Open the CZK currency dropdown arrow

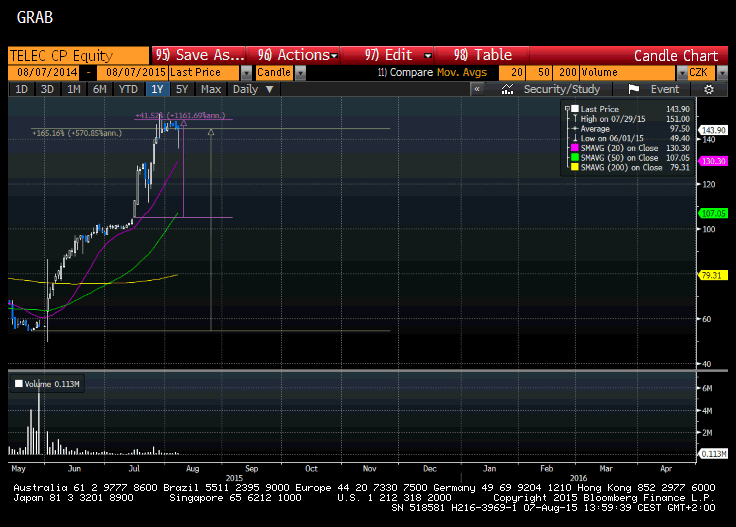(x=722, y=73)
